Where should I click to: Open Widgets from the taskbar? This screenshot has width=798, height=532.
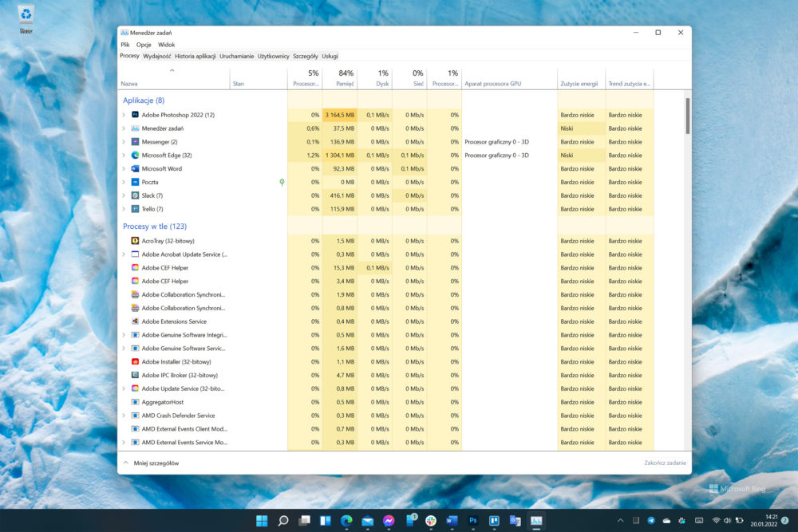click(326, 520)
